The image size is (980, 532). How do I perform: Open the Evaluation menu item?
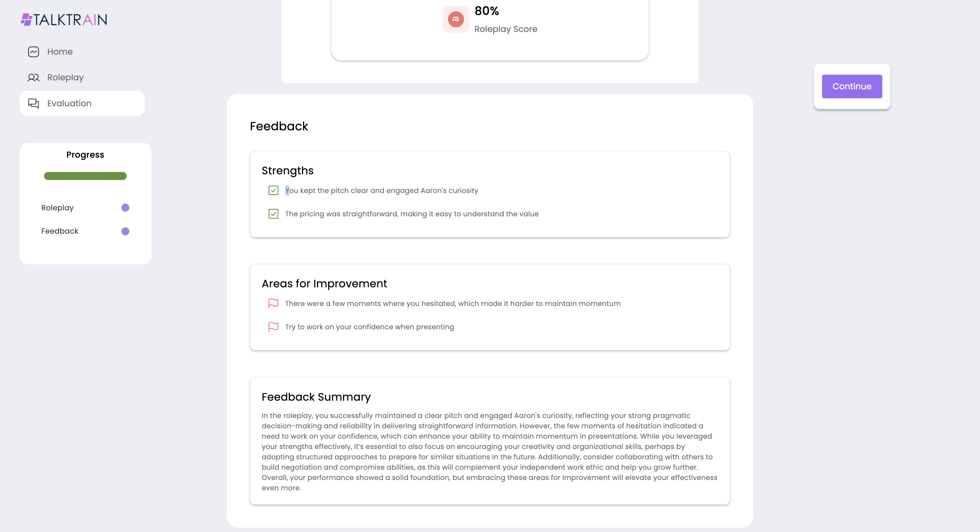[x=82, y=104]
